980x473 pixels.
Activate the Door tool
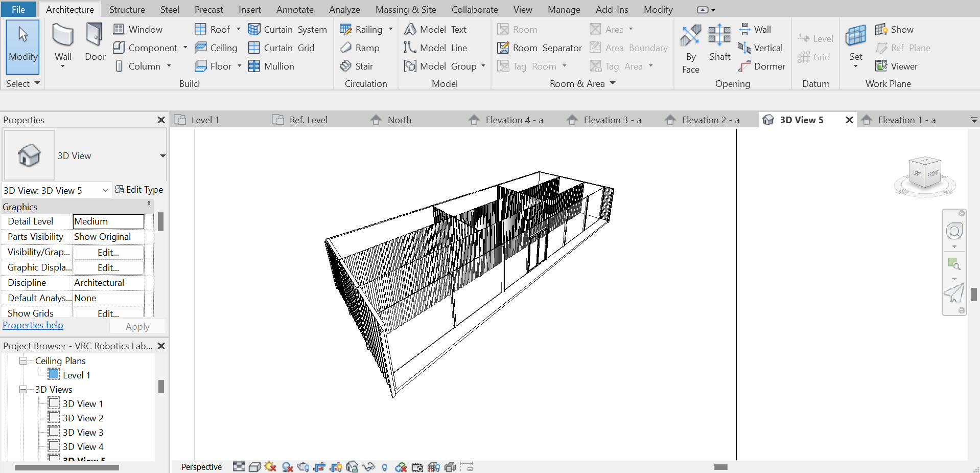pyautogui.click(x=95, y=43)
